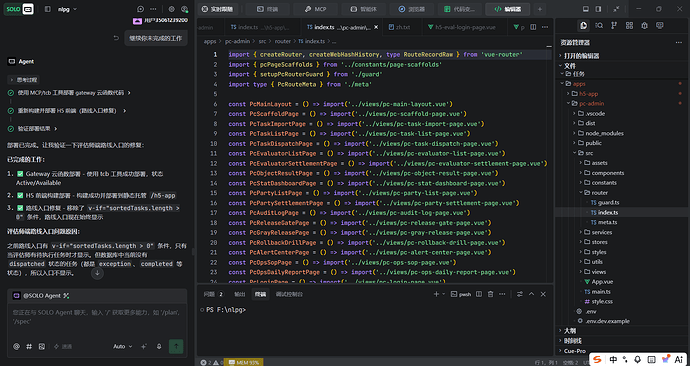Click the collapse arrows icon in title bar
The width and height of the screenshot is (690, 366).
(617, 9)
